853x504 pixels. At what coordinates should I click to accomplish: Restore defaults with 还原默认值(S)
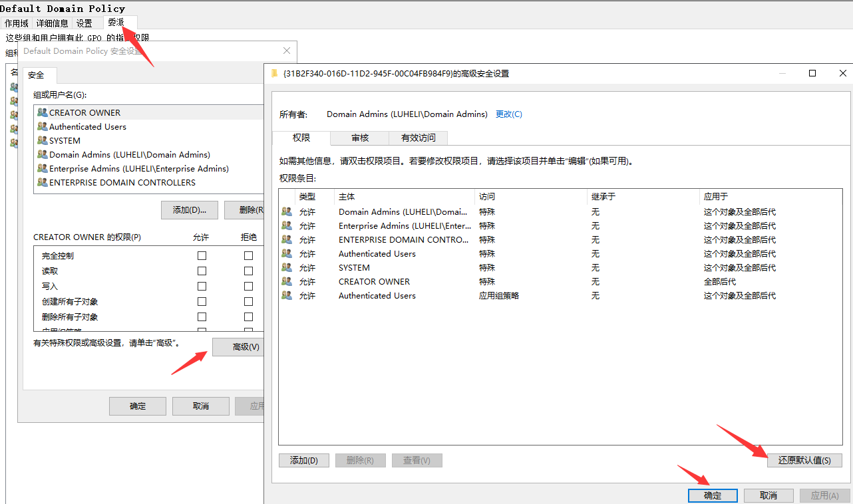[x=804, y=460]
